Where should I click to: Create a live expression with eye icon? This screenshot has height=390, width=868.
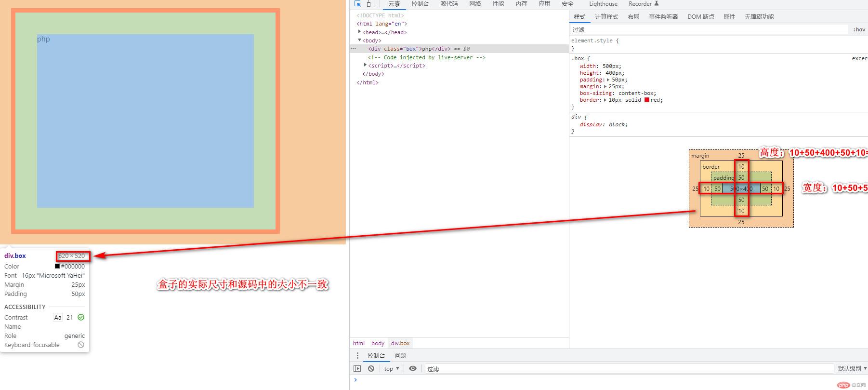coord(413,368)
